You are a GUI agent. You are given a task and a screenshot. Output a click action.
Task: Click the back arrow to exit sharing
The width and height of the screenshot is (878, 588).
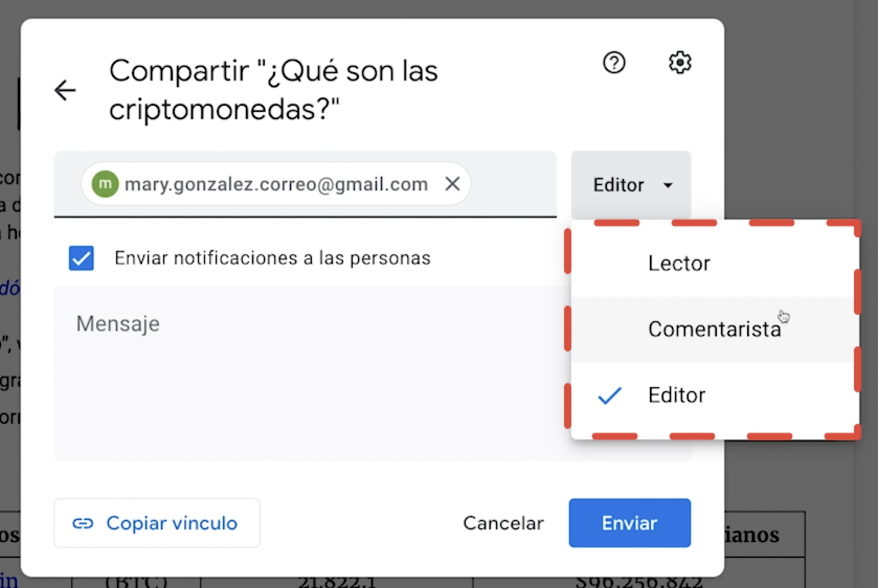pos(64,90)
